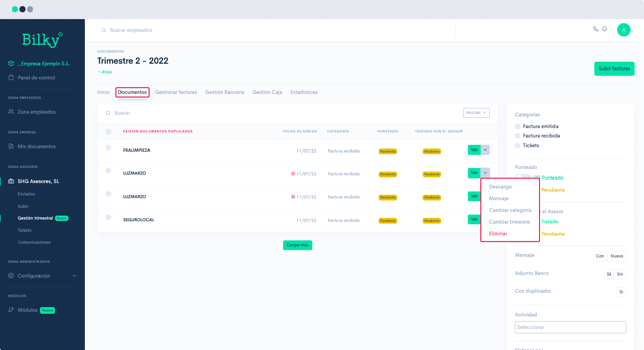Click the Bilky logo
This screenshot has width=644, height=350.
(42, 40)
